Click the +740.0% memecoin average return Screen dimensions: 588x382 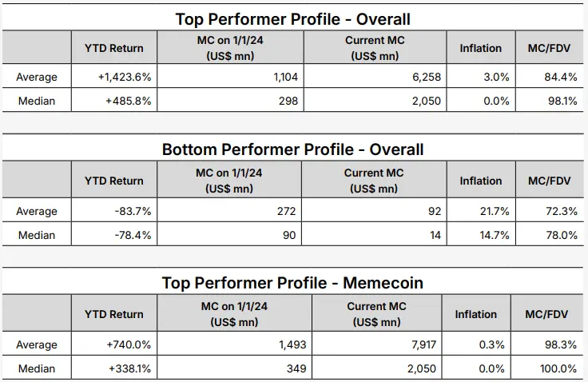click(x=129, y=345)
